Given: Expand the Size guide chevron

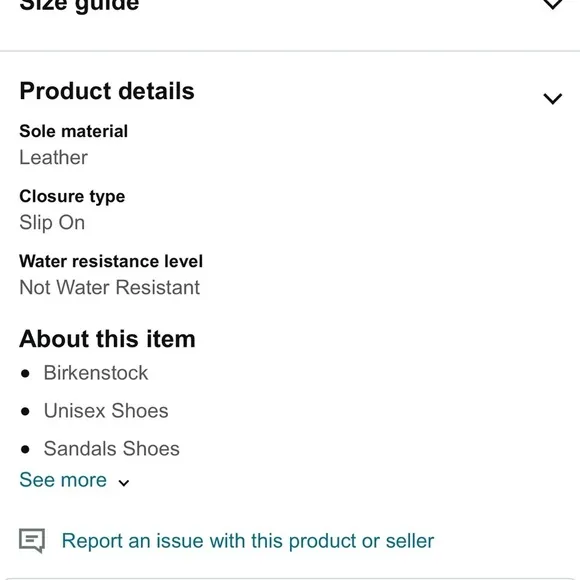Looking at the screenshot, I should point(553,5).
